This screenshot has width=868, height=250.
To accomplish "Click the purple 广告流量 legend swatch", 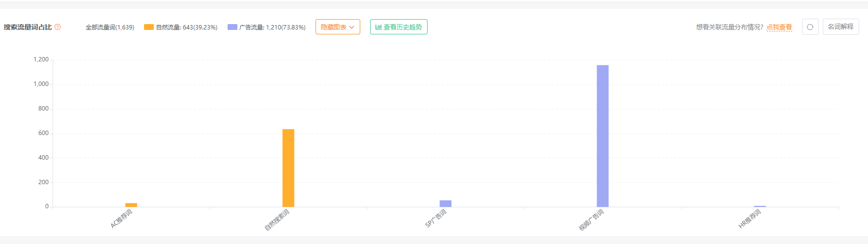I will click(232, 27).
